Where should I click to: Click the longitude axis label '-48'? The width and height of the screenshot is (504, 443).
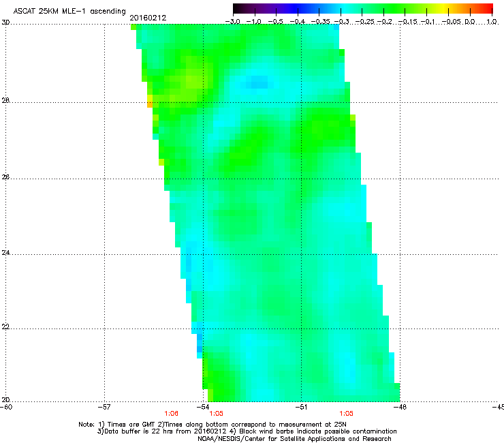(x=400, y=407)
